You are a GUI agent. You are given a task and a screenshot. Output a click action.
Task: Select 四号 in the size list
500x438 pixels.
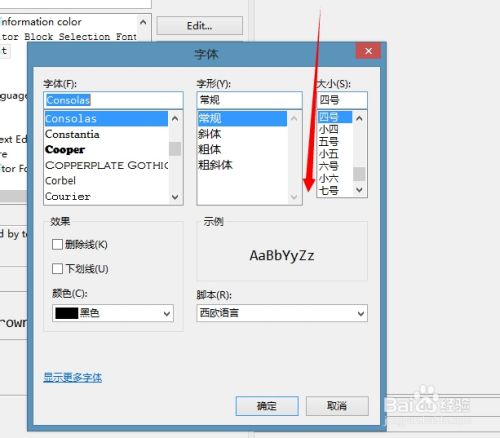pos(335,117)
